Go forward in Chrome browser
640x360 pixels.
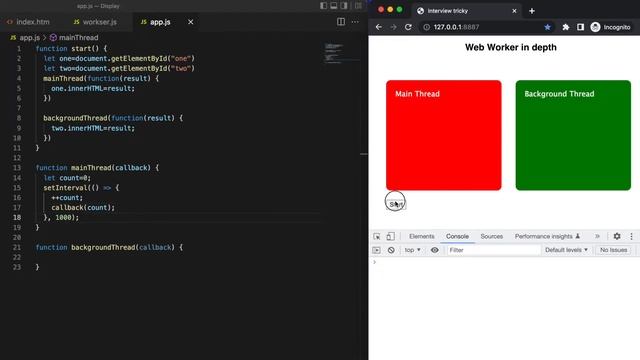393,27
